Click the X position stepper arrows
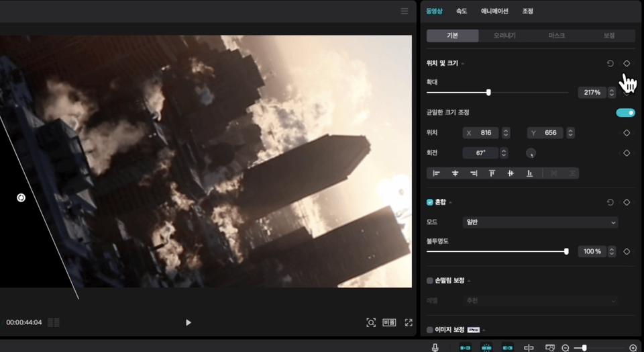 tap(506, 133)
